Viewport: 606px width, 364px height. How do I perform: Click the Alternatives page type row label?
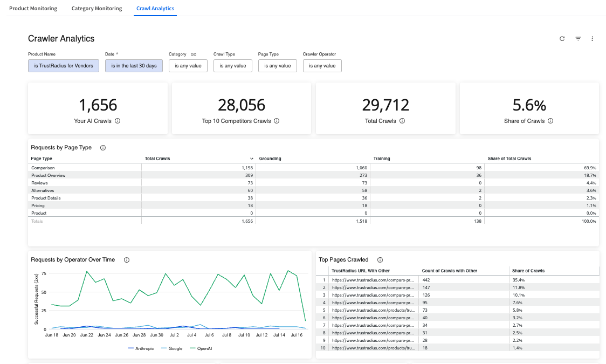pos(43,190)
